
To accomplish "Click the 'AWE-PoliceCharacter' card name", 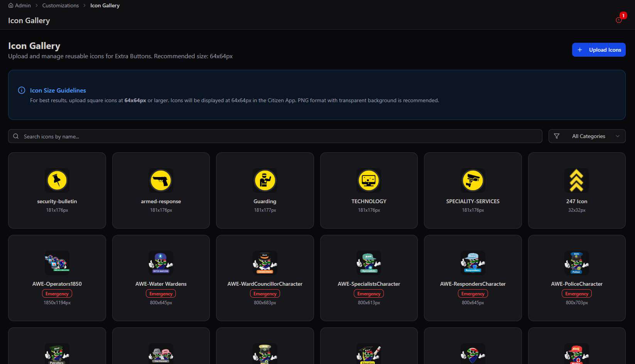I will point(577,284).
